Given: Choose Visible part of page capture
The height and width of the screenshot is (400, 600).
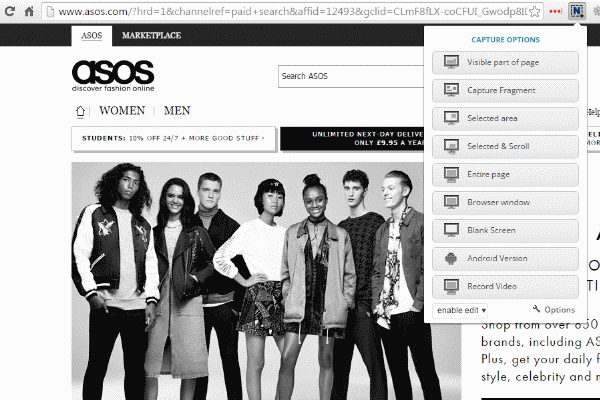Looking at the screenshot, I should click(x=505, y=62).
